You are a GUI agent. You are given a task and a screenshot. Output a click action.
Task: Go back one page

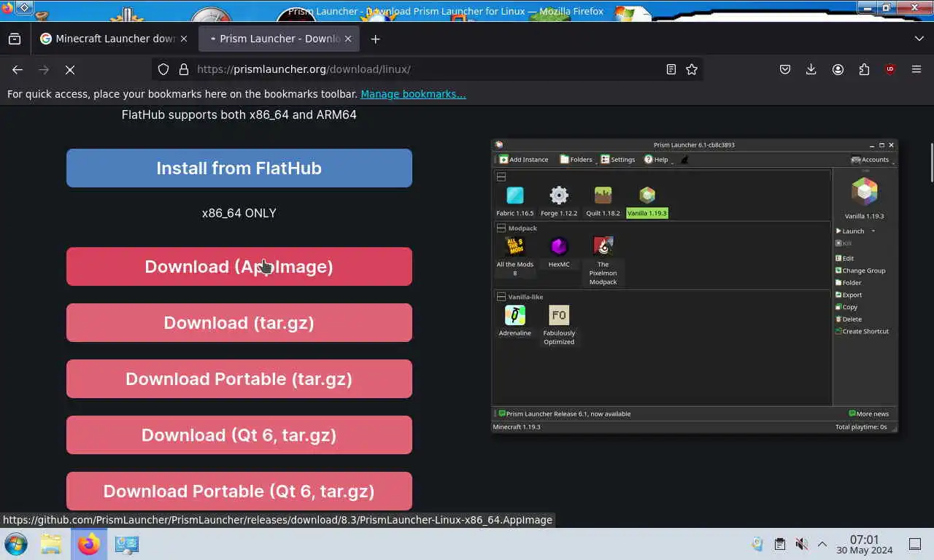(18, 69)
